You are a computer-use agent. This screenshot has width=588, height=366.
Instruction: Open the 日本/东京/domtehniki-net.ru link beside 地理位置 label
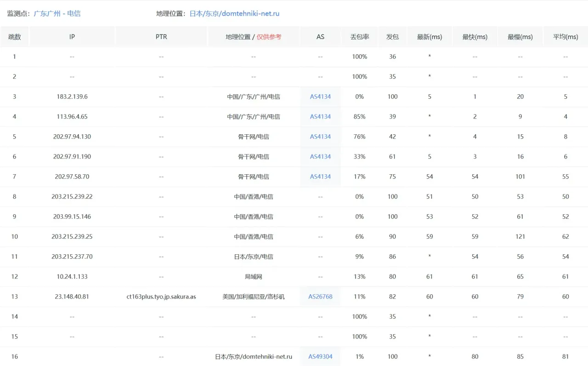pyautogui.click(x=234, y=13)
